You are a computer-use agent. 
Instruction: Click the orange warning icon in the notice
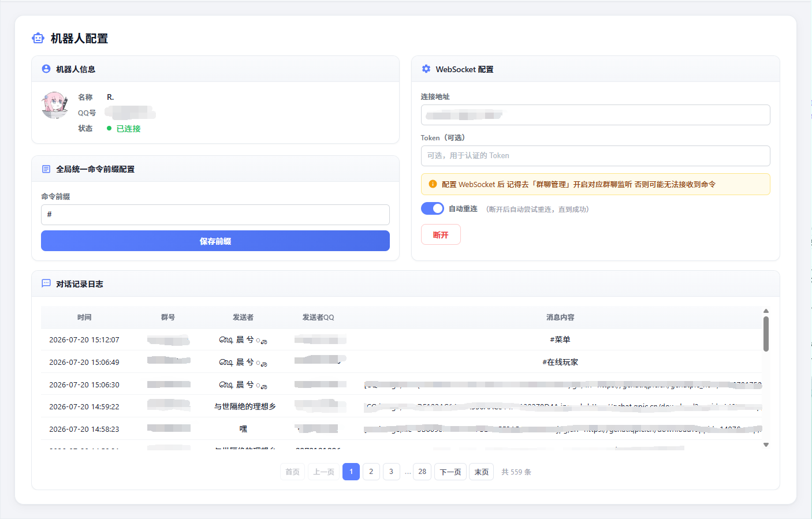[433, 184]
